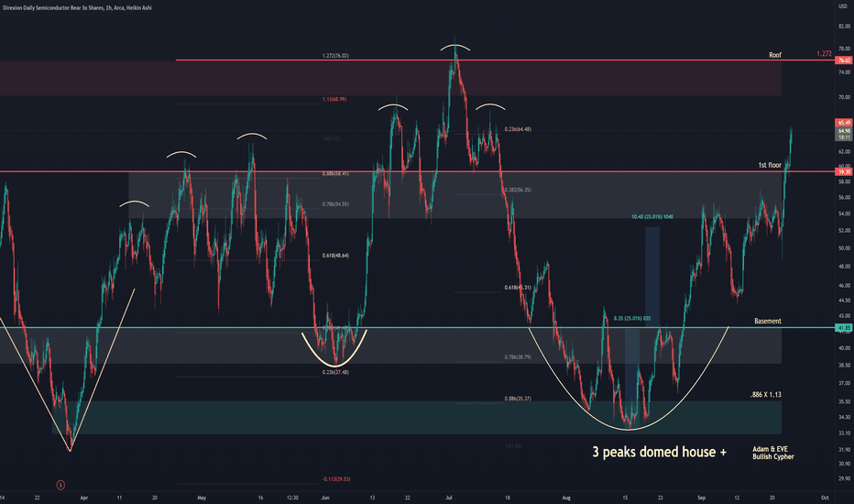This screenshot has width=854, height=504.
Task: Click '3 peaks domed house +' text
Action: tap(659, 452)
